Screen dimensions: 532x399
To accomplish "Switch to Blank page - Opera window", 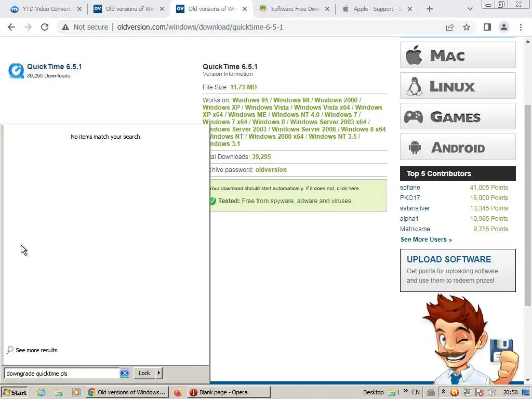I will click(x=229, y=393).
